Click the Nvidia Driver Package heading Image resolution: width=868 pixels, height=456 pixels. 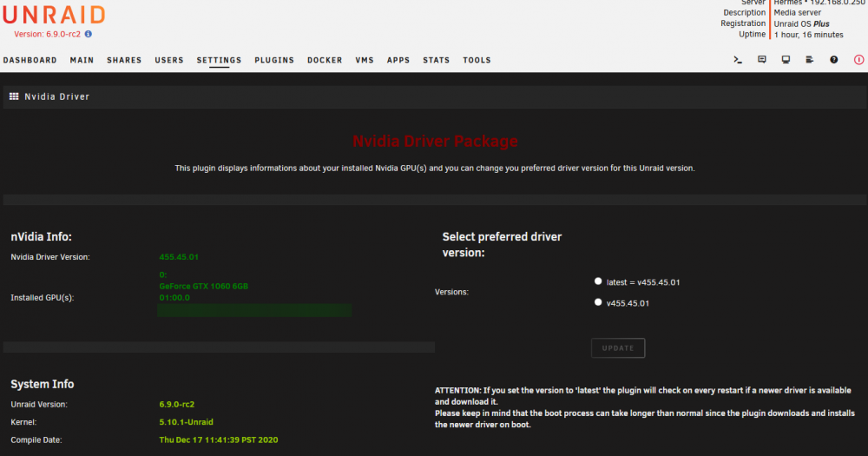pos(435,142)
